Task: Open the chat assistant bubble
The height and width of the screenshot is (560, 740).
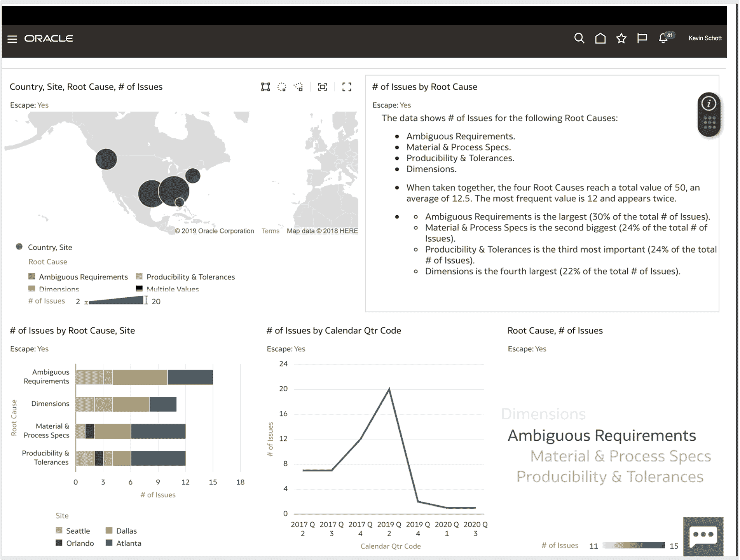Action: coord(703,536)
